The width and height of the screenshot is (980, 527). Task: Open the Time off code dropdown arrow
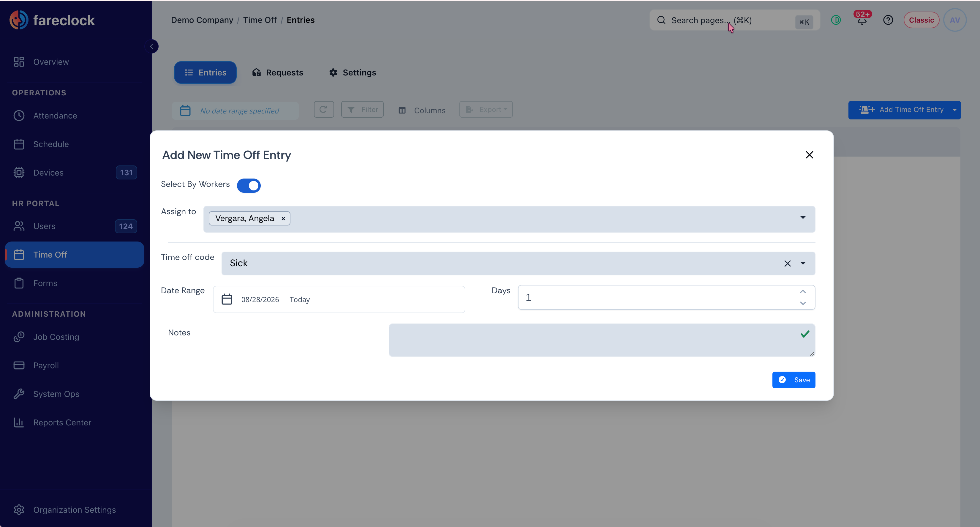[x=803, y=263]
